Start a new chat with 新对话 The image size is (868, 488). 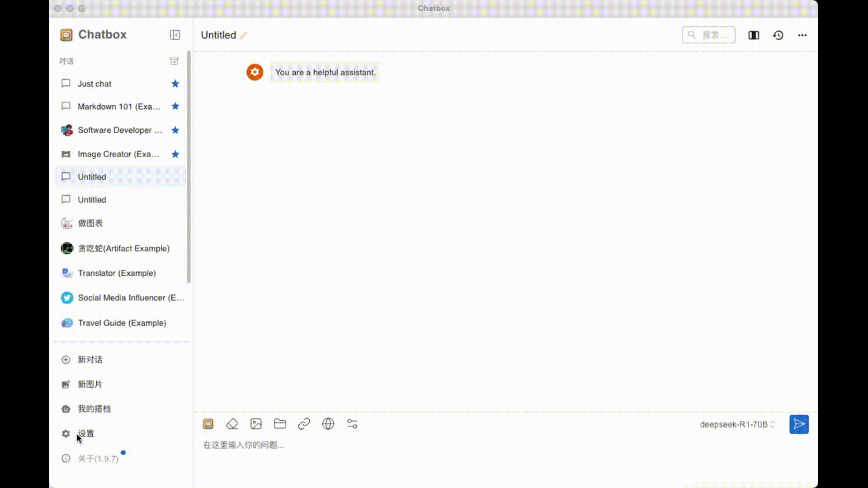(x=120, y=360)
